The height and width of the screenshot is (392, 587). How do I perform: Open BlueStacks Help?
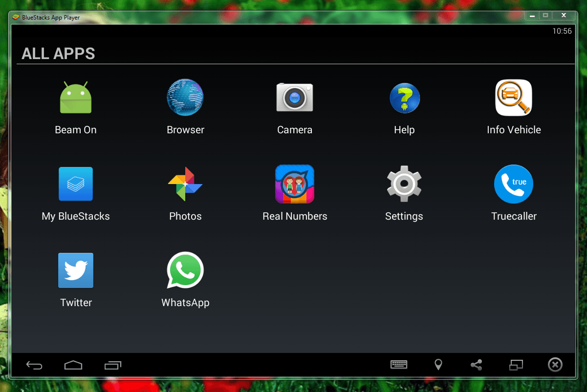click(x=404, y=98)
